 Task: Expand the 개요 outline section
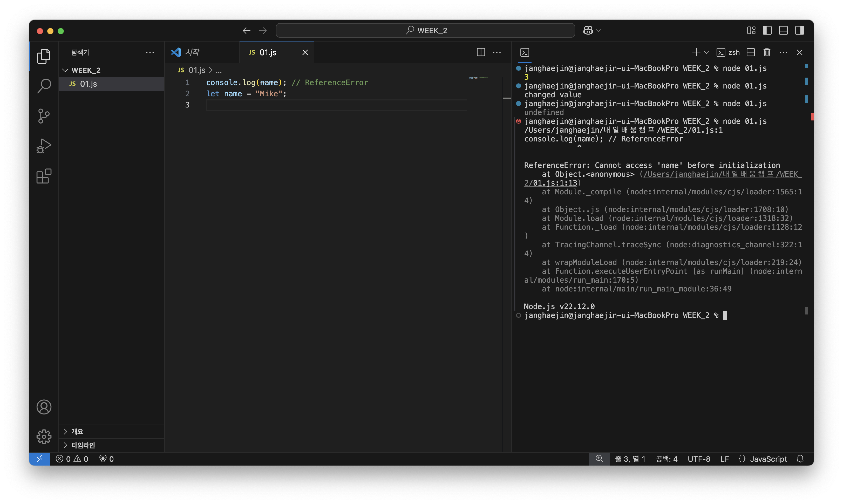pyautogui.click(x=111, y=431)
